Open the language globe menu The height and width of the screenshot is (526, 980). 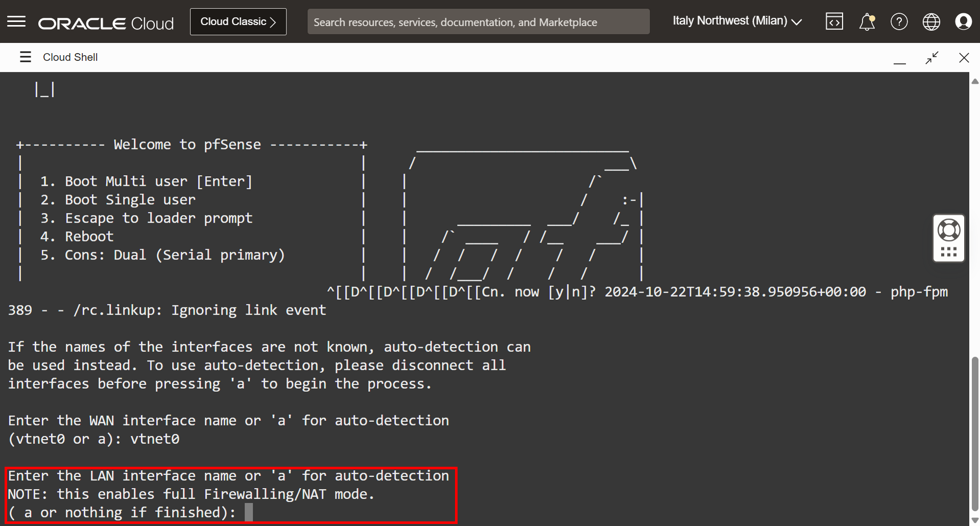pos(931,21)
